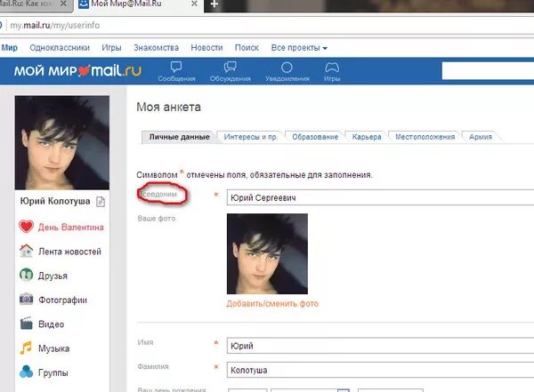The width and height of the screenshot is (534, 392).
Task: Switch to the Интересы и пр. tab
Action: pyautogui.click(x=251, y=137)
